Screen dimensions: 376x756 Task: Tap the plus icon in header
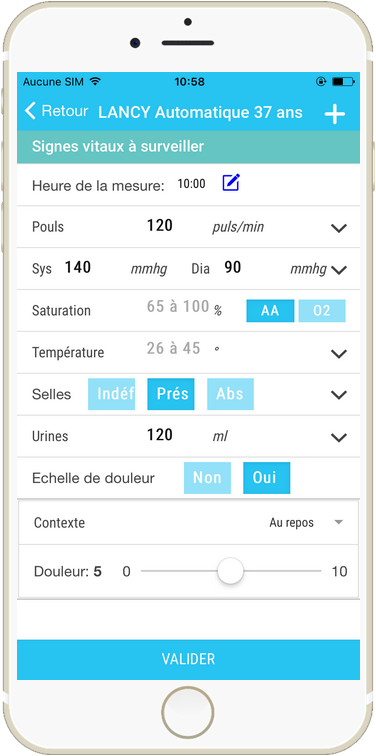tap(335, 115)
